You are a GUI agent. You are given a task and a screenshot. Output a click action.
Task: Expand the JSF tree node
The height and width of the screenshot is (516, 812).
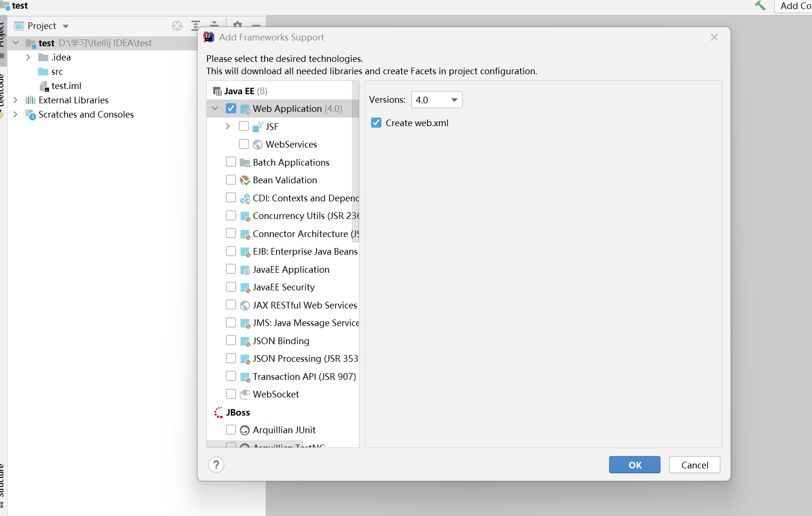pyautogui.click(x=228, y=126)
